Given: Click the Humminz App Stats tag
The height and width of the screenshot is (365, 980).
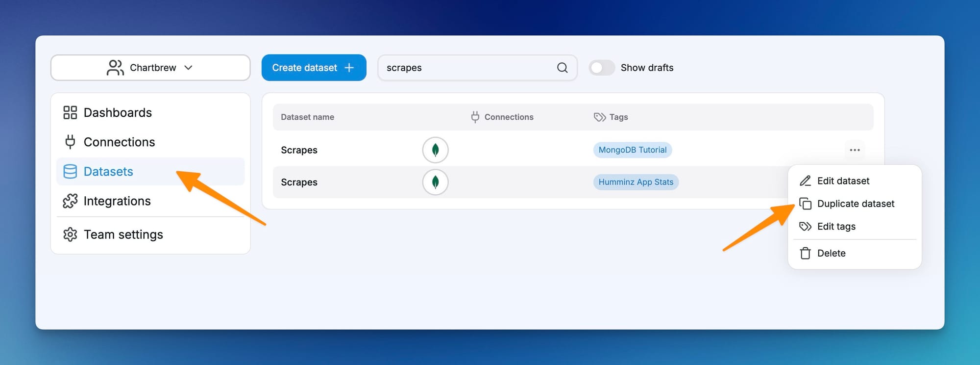Looking at the screenshot, I should (636, 182).
